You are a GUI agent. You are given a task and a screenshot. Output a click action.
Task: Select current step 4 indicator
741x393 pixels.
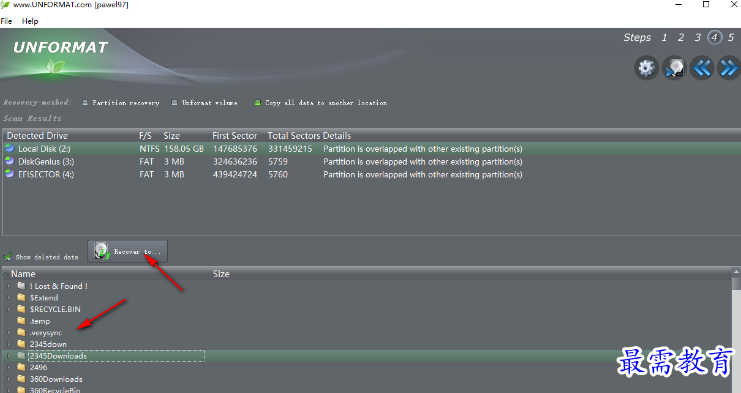click(714, 37)
